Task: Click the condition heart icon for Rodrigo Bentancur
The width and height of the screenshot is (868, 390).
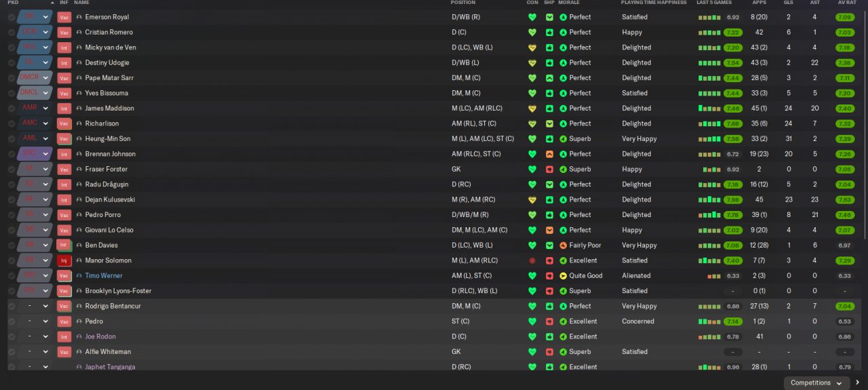Action: pyautogui.click(x=532, y=306)
